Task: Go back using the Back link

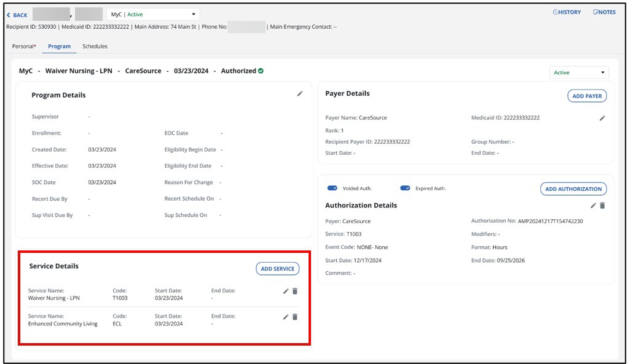Action: click(17, 15)
